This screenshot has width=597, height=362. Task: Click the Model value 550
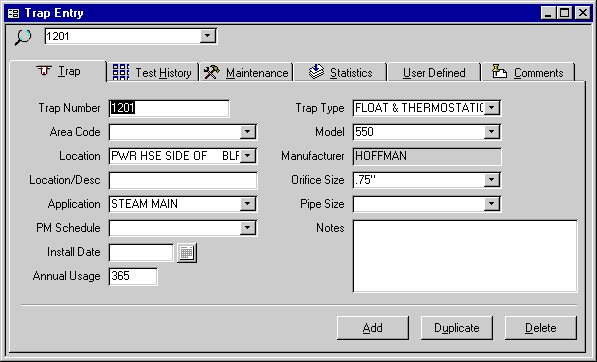point(364,132)
